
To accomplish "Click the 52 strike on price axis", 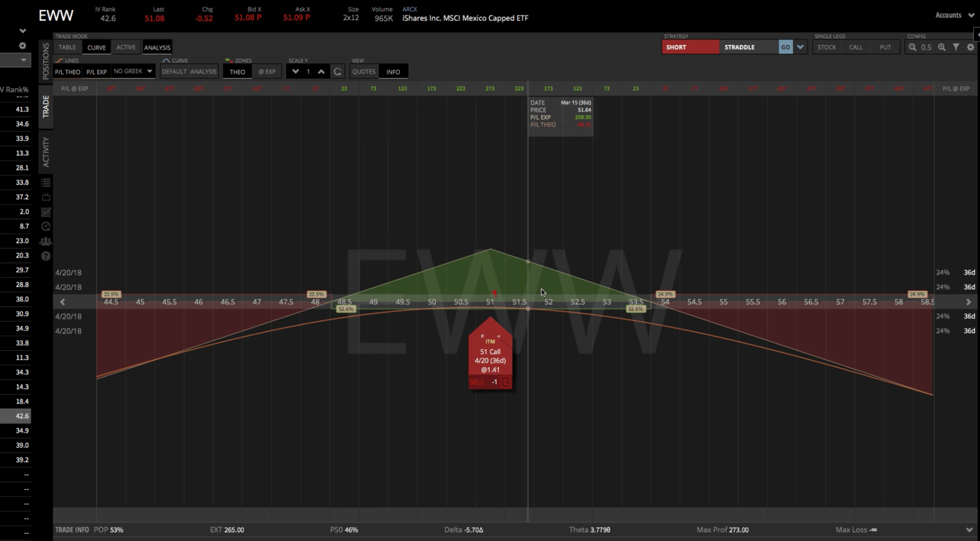I will (x=548, y=302).
